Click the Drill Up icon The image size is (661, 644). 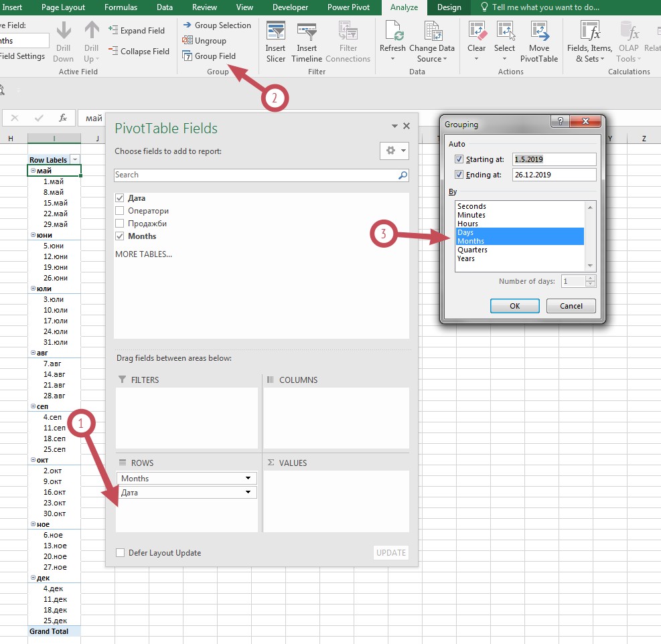[92, 31]
